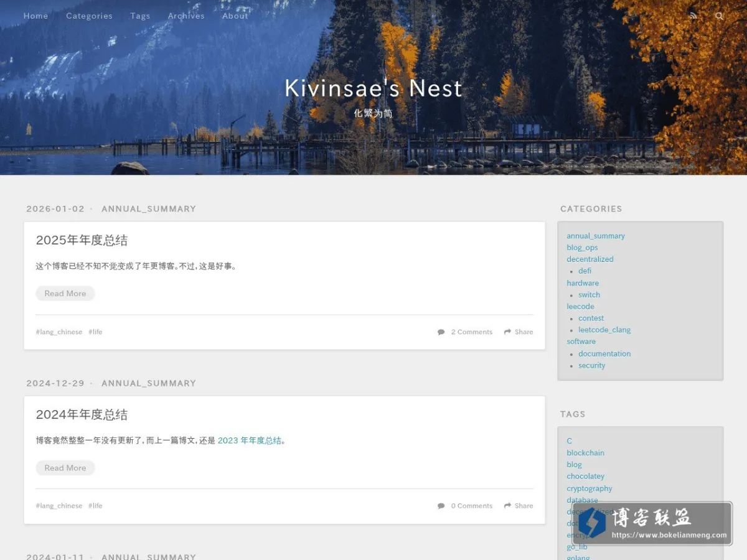Image resolution: width=747 pixels, height=560 pixels.
Task: Select annual_summary in Categories sidebar
Action: [596, 236]
